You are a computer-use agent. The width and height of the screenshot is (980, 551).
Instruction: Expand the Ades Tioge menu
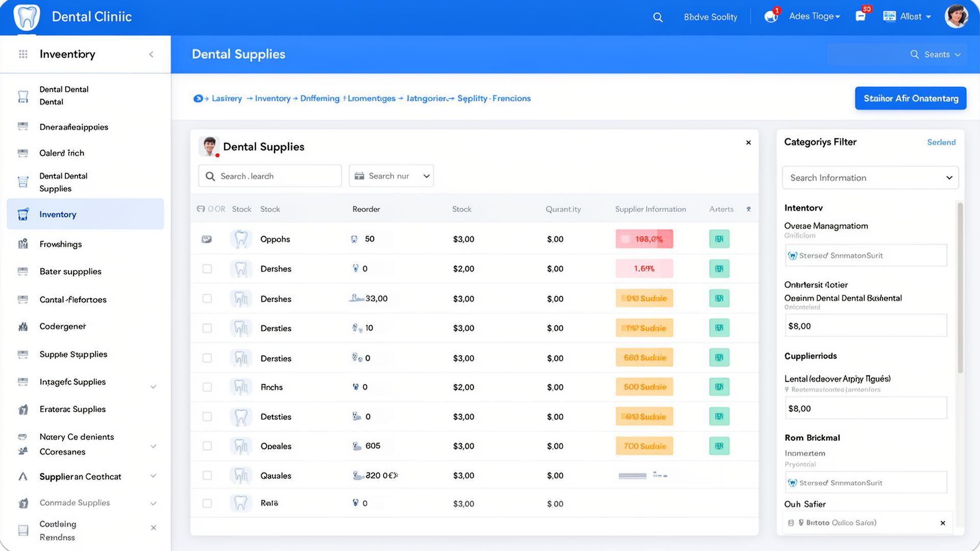point(815,16)
